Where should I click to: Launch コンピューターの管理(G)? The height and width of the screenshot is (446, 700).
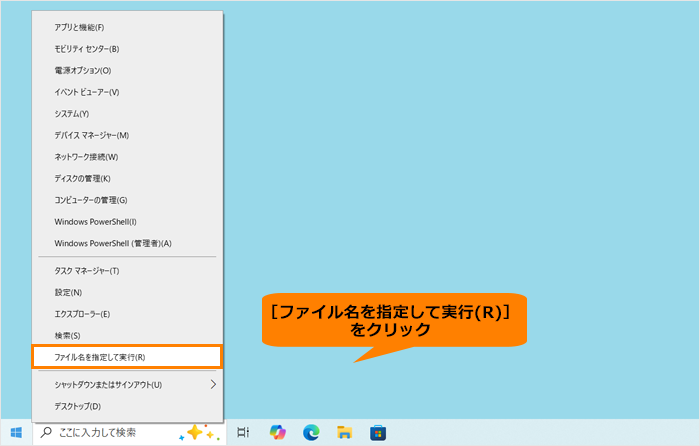127,200
